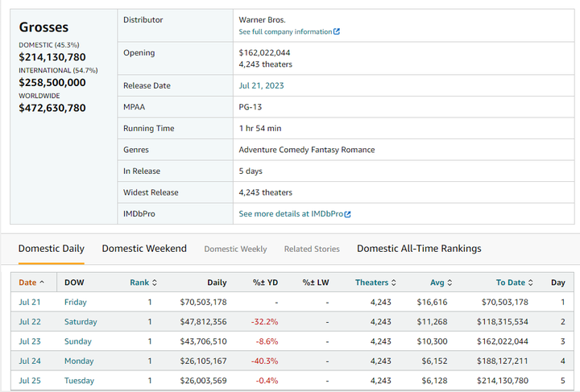Click external link icon beside company information
This screenshot has height=392, width=580.
(336, 31)
